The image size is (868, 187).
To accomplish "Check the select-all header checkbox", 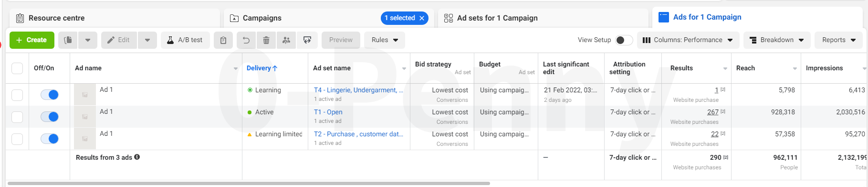I will [17, 68].
